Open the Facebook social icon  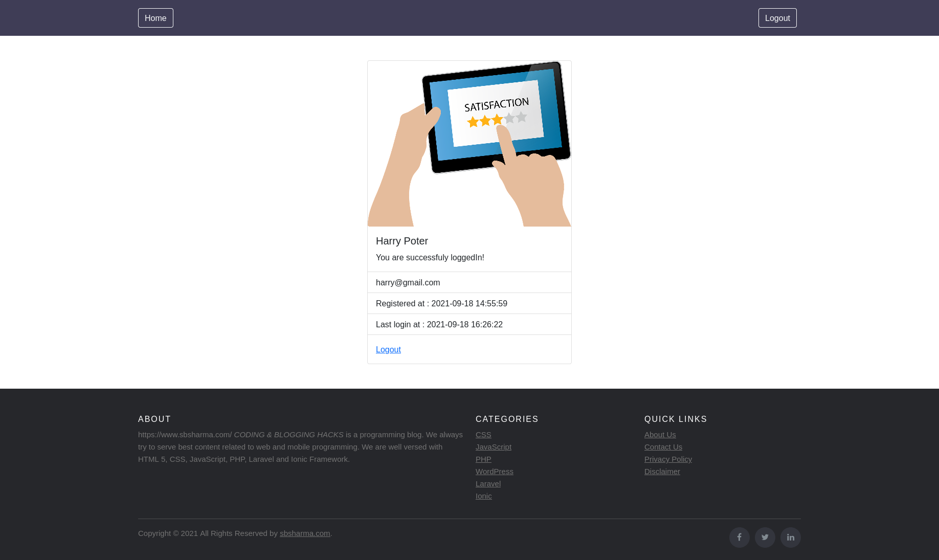click(x=739, y=537)
